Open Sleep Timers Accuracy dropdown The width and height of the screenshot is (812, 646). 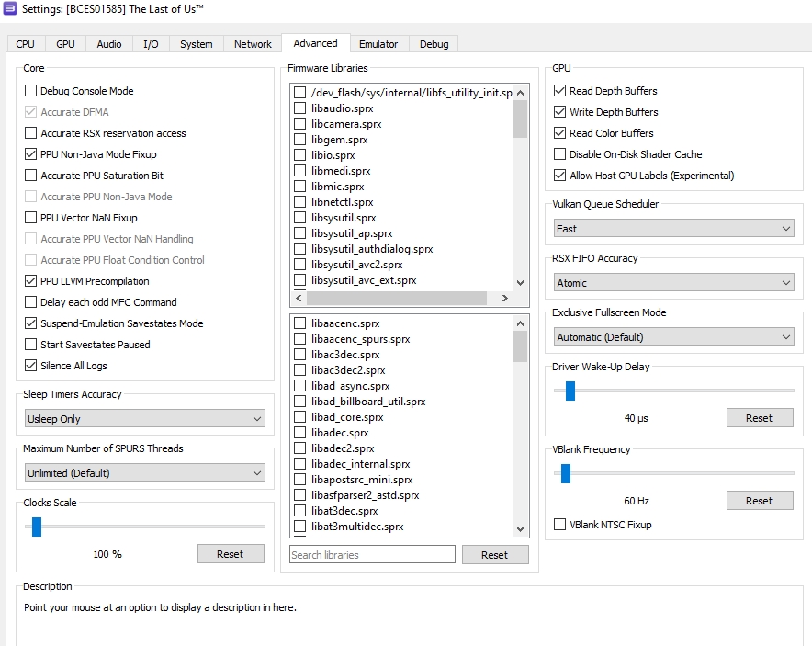coord(145,419)
